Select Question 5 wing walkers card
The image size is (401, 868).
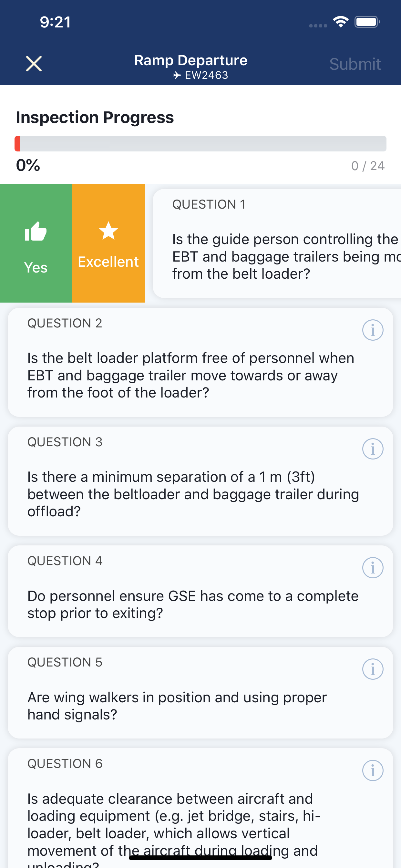[200, 693]
